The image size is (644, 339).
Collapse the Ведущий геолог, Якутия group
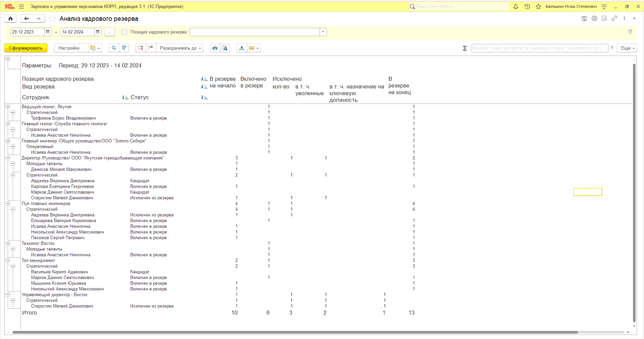[8, 107]
